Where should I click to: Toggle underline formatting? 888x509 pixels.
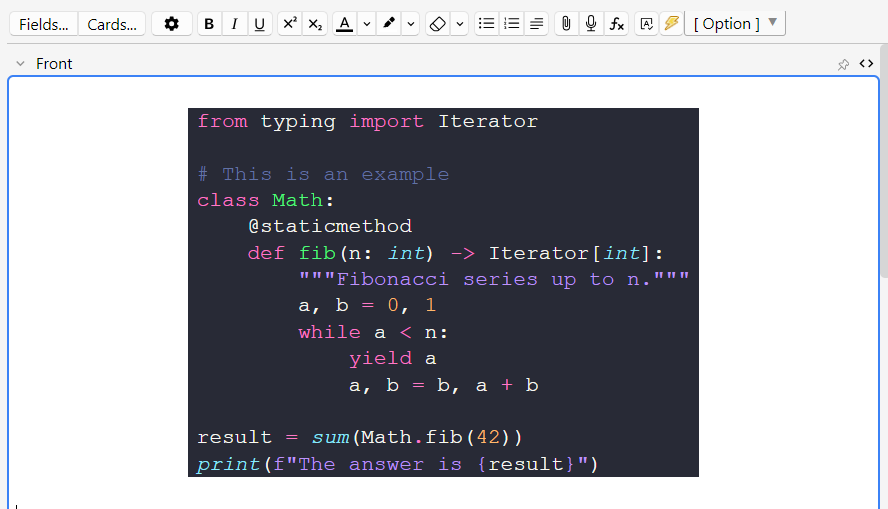(259, 24)
